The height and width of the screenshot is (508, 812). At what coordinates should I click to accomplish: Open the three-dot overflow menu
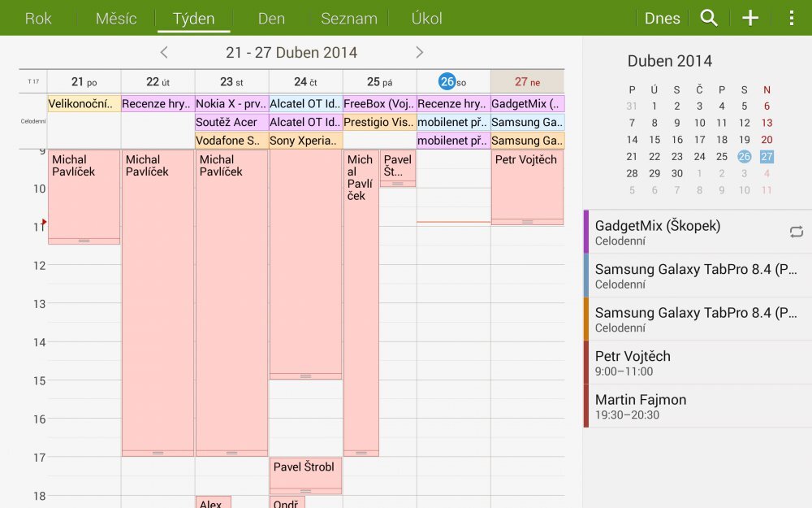790,17
